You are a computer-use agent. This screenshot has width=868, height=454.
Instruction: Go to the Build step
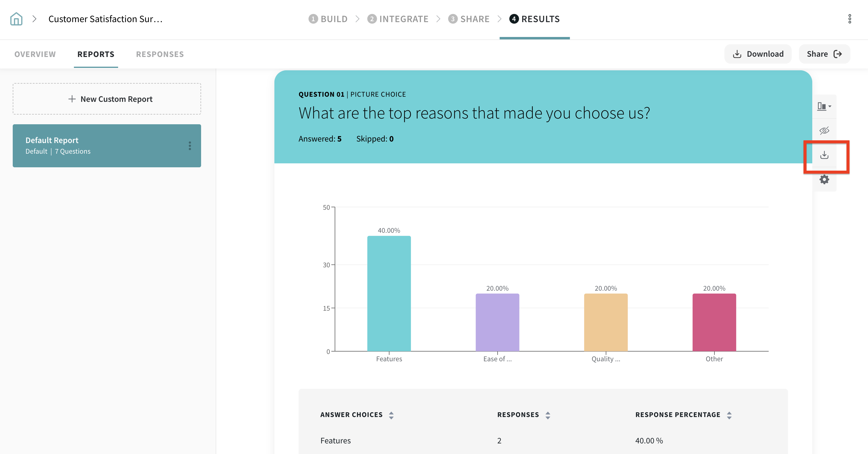pos(328,19)
